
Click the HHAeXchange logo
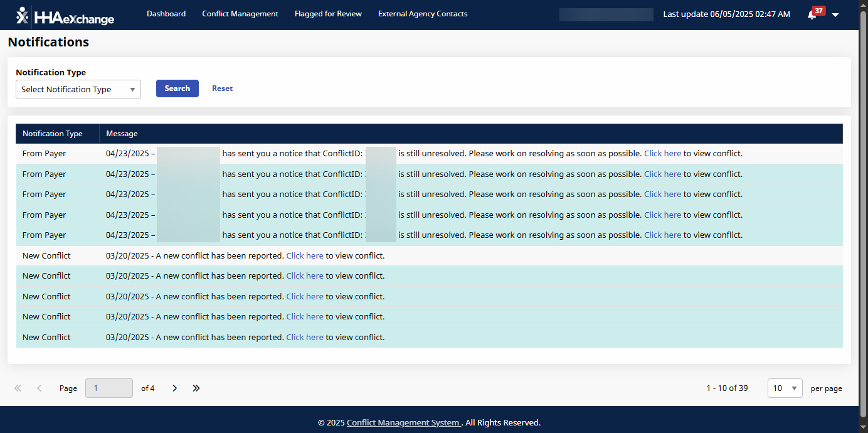click(65, 16)
